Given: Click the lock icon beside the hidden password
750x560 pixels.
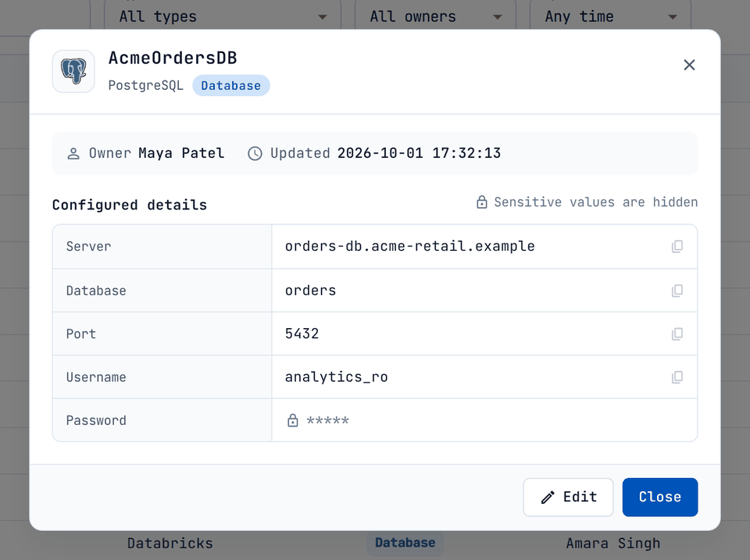Looking at the screenshot, I should click(x=292, y=420).
